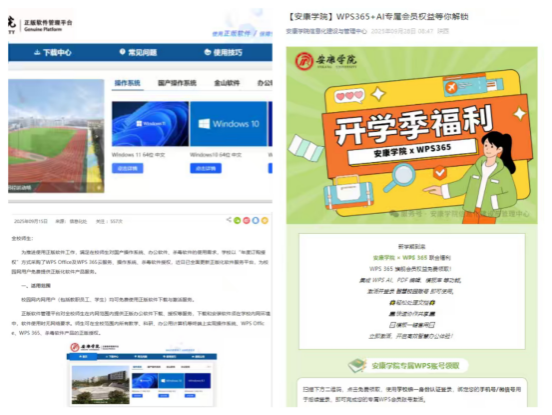Click 点击详情 under Windows 11
The image size is (552, 415).
tap(127, 168)
